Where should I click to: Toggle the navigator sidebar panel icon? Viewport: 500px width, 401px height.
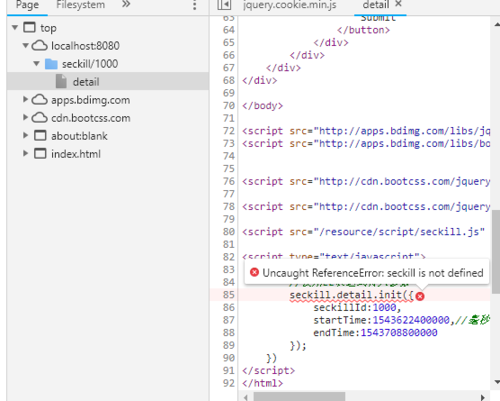(x=224, y=5)
